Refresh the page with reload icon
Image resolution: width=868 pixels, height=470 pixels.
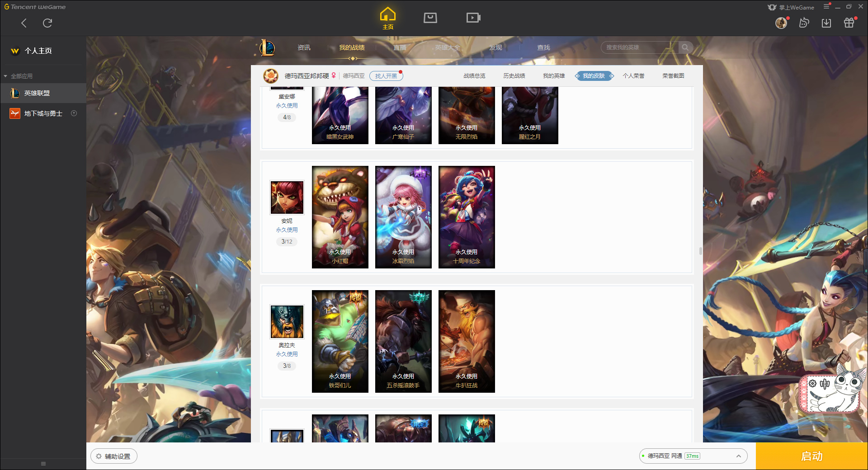click(x=47, y=23)
